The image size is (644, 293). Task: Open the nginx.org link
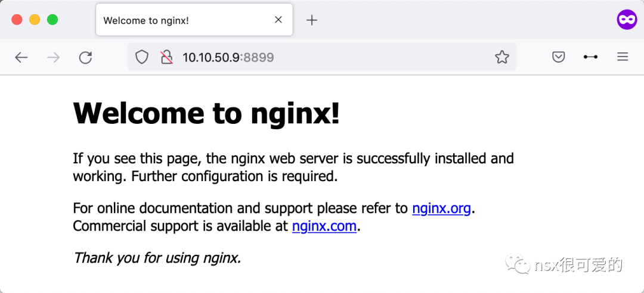(441, 208)
